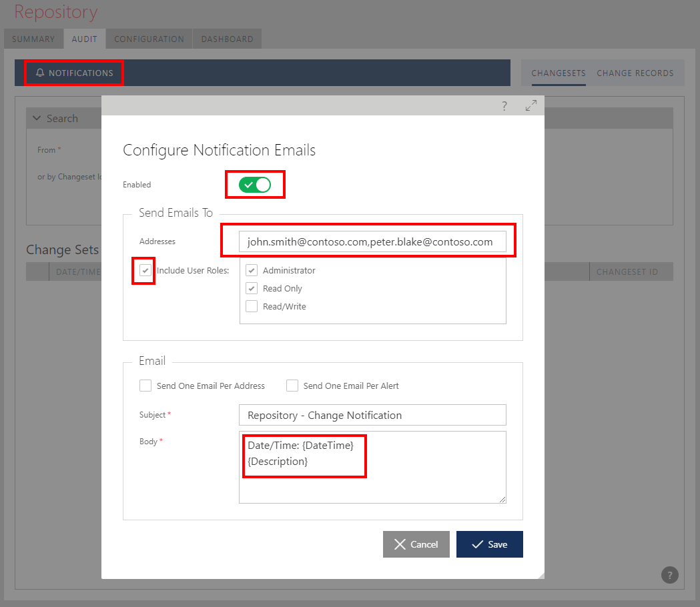Open Notifications via the bell icon
The image size is (700, 607).
(41, 73)
